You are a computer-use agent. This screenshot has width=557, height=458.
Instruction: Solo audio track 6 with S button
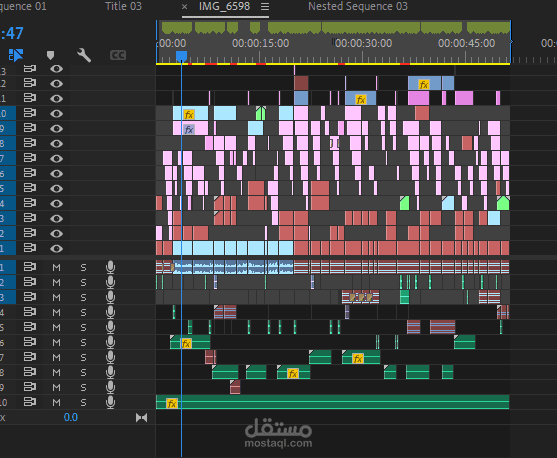[x=83, y=343]
